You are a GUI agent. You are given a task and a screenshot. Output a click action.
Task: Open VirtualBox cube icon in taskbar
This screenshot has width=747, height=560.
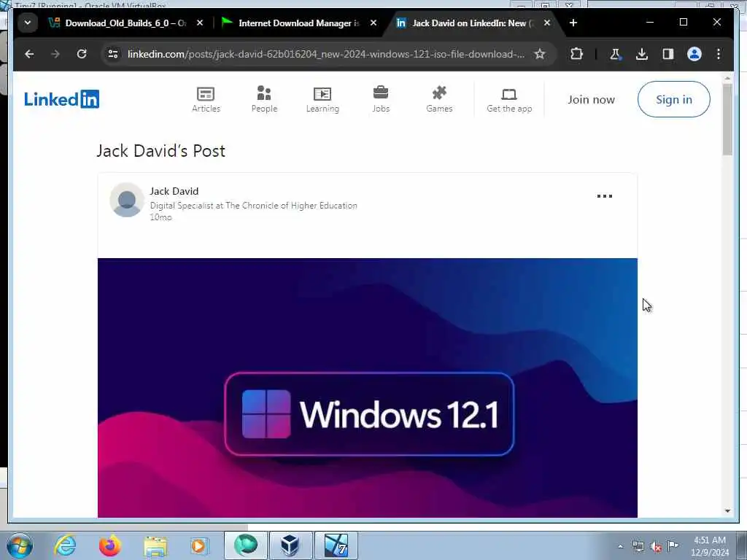(x=290, y=545)
